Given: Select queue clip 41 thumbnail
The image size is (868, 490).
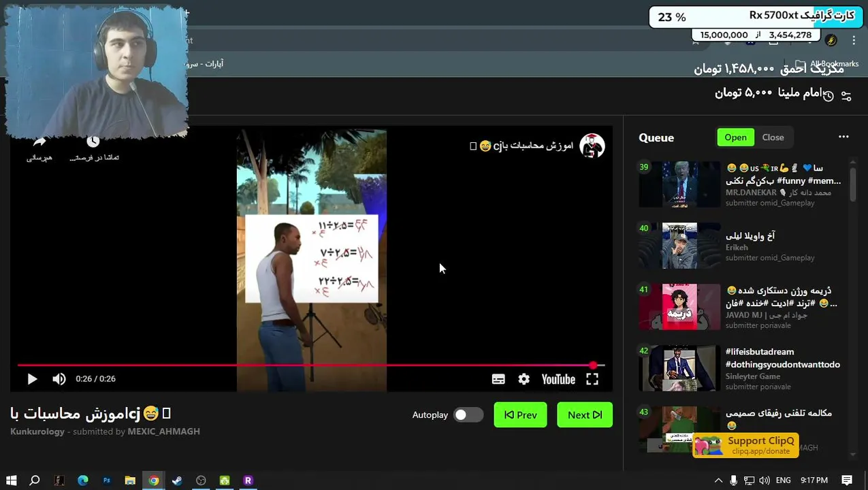Looking at the screenshot, I should (x=679, y=306).
